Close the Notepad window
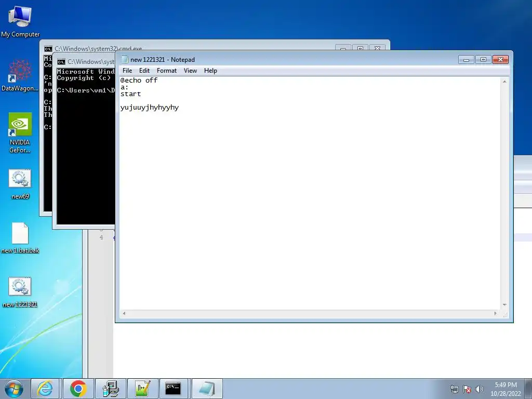The image size is (532, 399). tap(500, 60)
